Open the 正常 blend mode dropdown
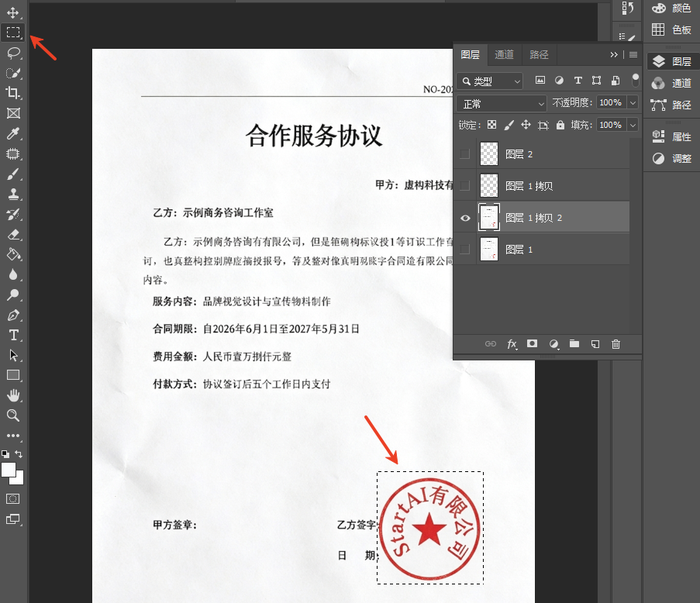This screenshot has height=603, width=700. [x=502, y=104]
